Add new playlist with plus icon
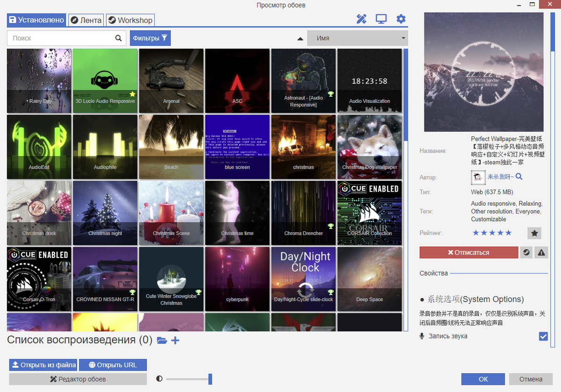 click(175, 341)
